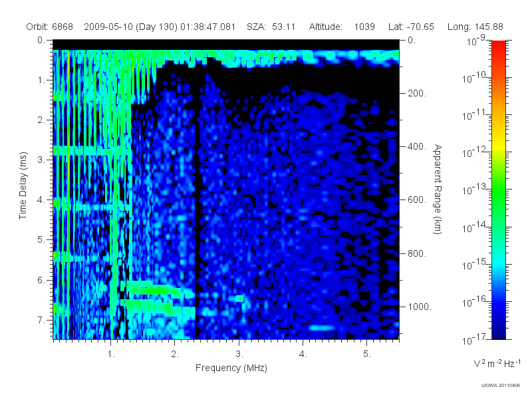532x399 pixels.
Task: Click the '4.' frequency axis tick label
Action: click(303, 354)
